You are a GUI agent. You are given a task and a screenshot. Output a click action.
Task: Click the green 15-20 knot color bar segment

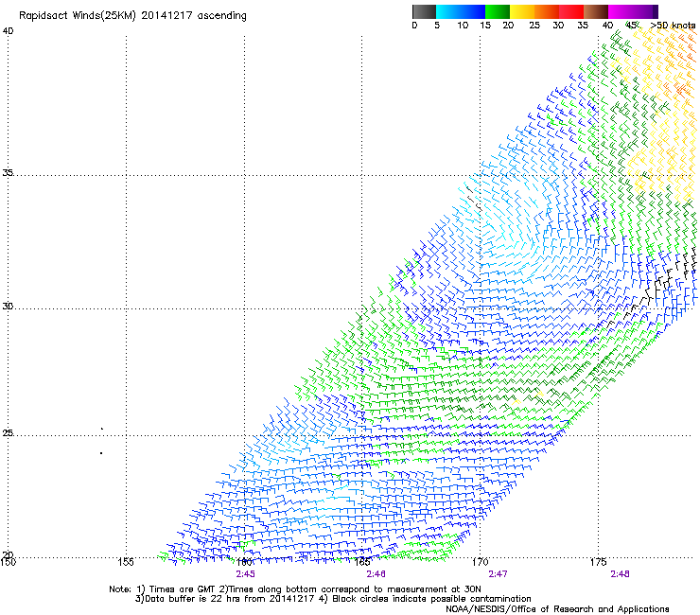coord(498,11)
